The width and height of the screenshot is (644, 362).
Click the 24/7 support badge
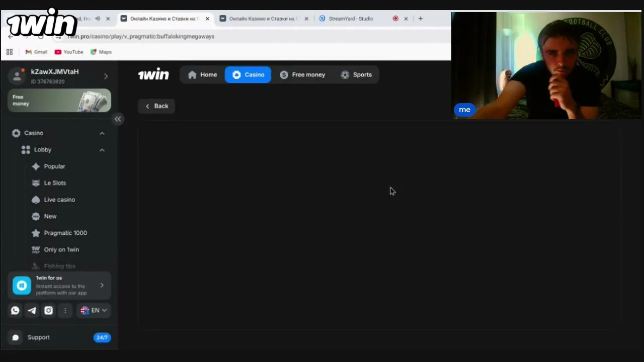pos(102,337)
